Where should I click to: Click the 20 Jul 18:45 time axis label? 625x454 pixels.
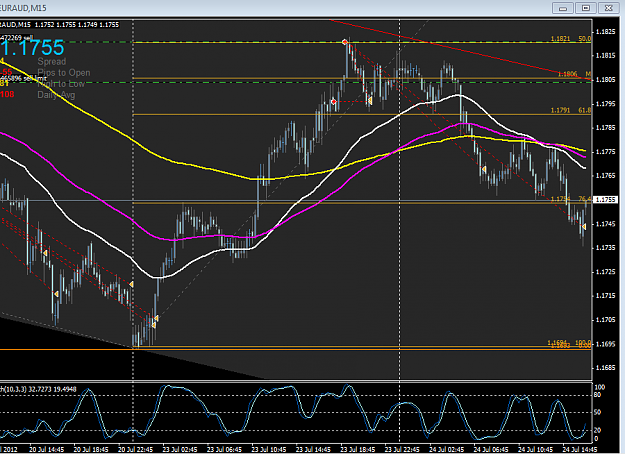tap(91, 449)
